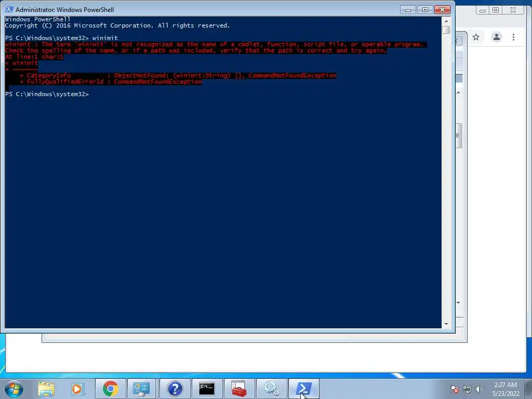532x399 pixels.
Task: Maximize the Chrome window behind
Action: [x=496, y=10]
